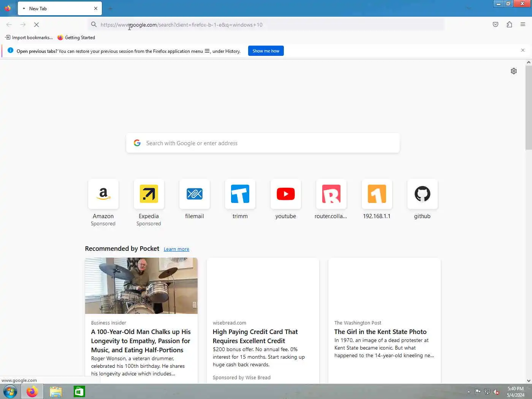Open the Windows Start menu orb
Image resolution: width=532 pixels, height=399 pixels.
10,391
